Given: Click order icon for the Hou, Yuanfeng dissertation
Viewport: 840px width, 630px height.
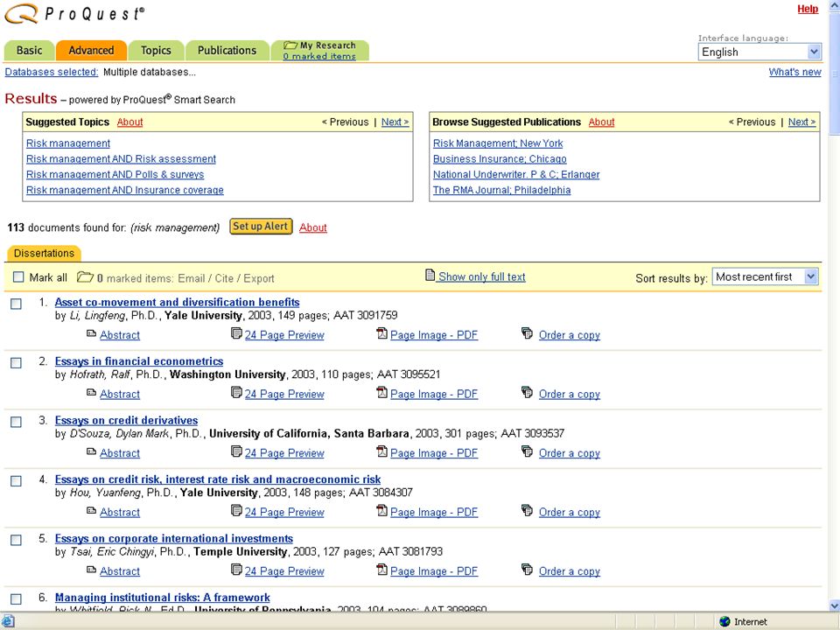Looking at the screenshot, I should (527, 510).
